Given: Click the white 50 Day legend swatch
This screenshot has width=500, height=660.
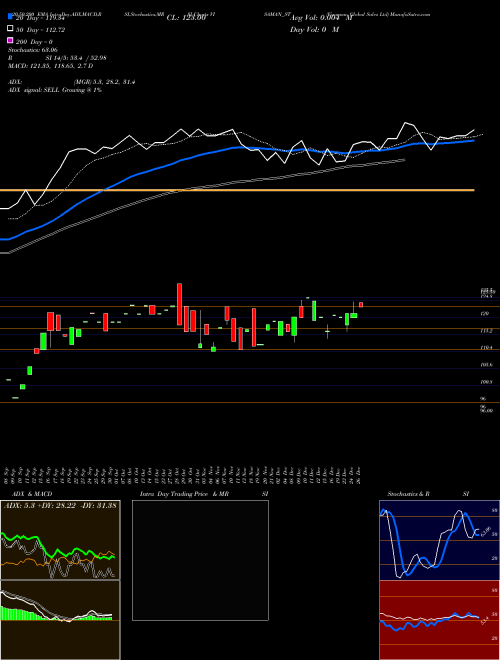Looking at the screenshot, I should (x=10, y=29).
